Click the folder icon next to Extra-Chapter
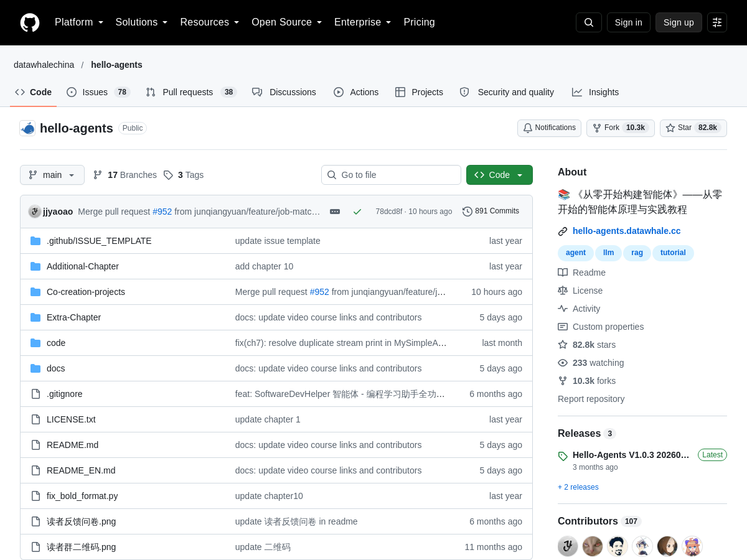The height and width of the screenshot is (560, 747). coord(35,317)
